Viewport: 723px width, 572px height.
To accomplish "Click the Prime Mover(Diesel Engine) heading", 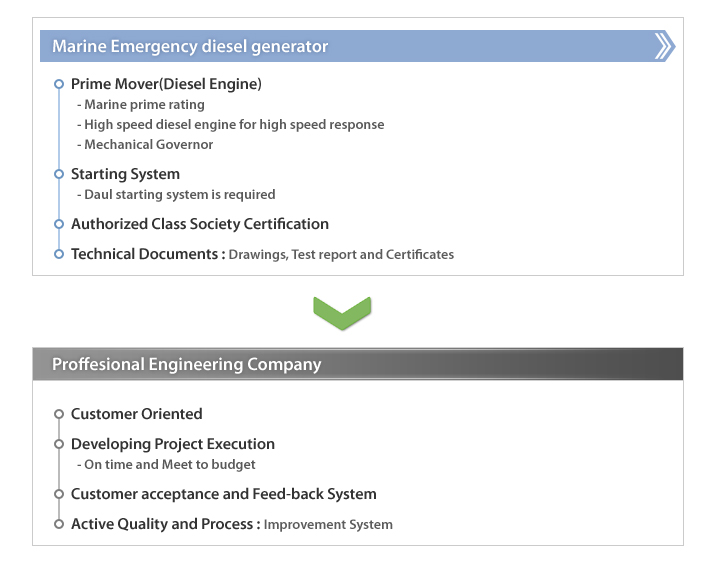I will pos(166,84).
